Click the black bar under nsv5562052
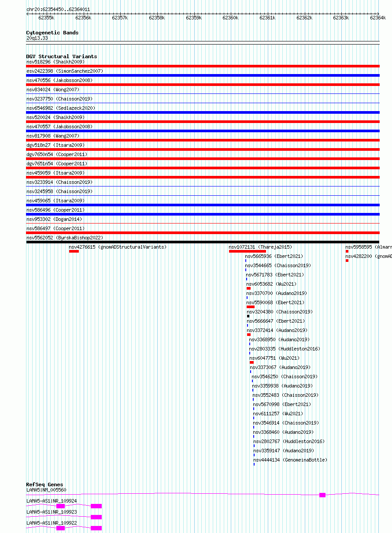Viewport: 392px width, 533px height. pyautogui.click(x=203, y=242)
